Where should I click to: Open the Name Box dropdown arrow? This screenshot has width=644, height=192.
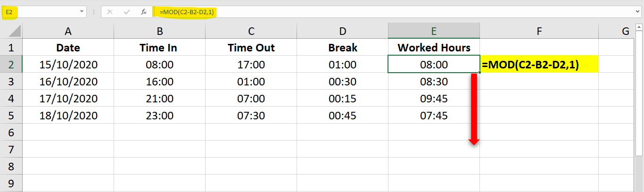83,12
